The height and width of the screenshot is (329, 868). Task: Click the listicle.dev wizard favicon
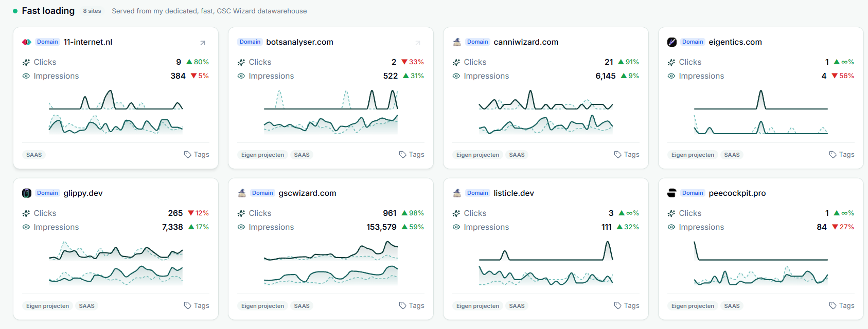(457, 193)
